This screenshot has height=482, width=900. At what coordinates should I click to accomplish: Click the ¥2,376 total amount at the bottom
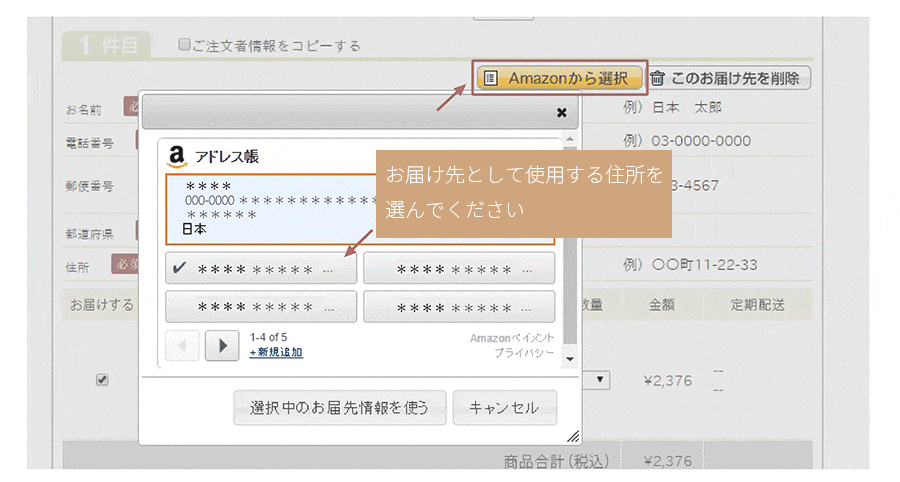click(x=668, y=461)
